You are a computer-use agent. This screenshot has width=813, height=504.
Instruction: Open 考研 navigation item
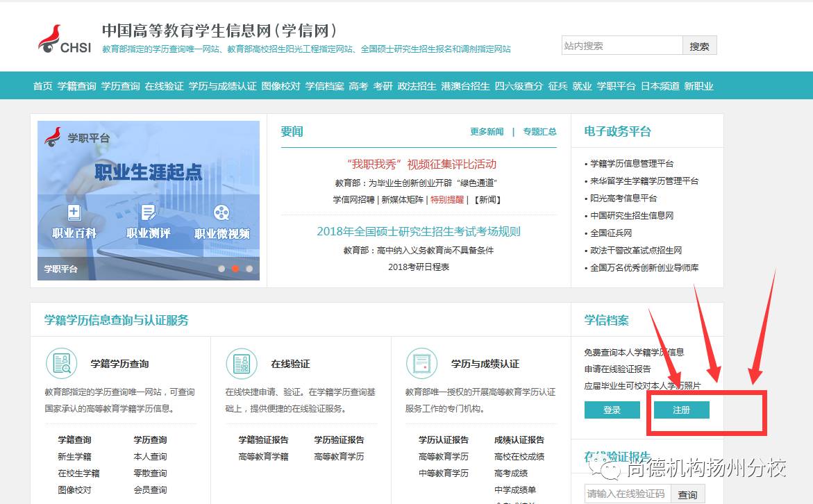pyautogui.click(x=383, y=86)
